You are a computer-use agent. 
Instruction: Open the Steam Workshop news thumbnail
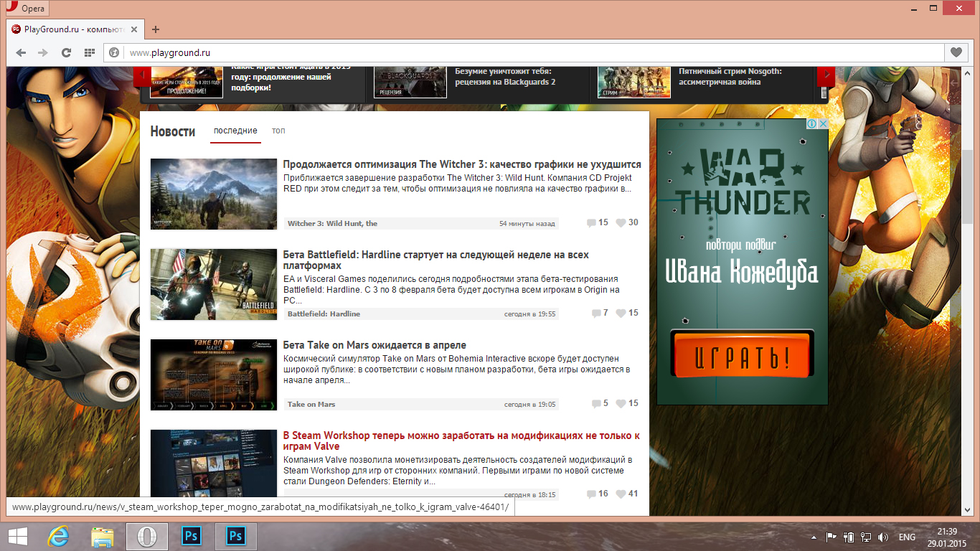(214, 463)
